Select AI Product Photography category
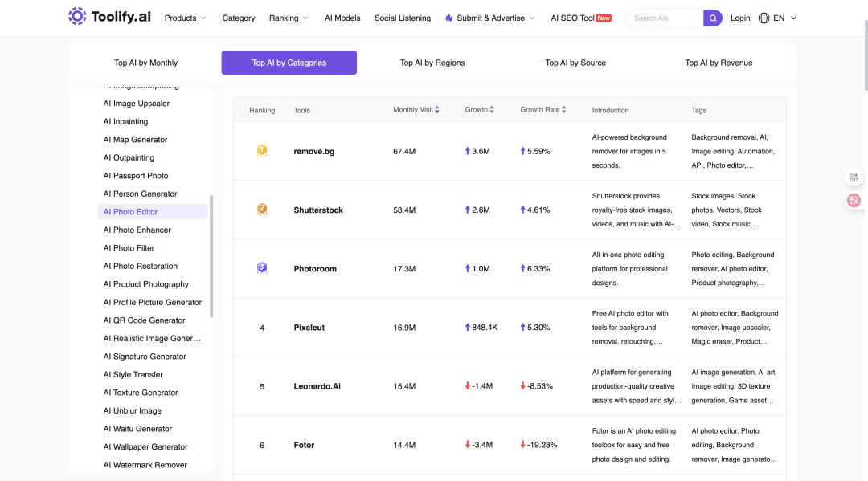868x481 pixels. pyautogui.click(x=145, y=284)
